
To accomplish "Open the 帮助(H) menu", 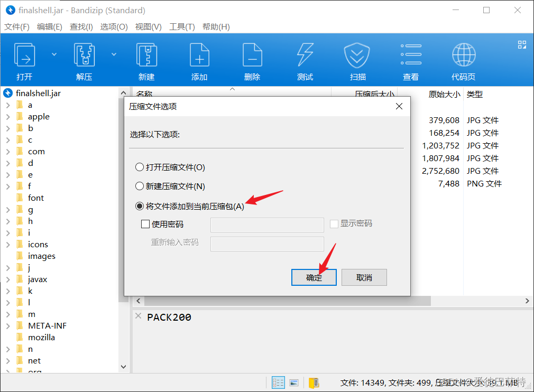I will [x=216, y=26].
